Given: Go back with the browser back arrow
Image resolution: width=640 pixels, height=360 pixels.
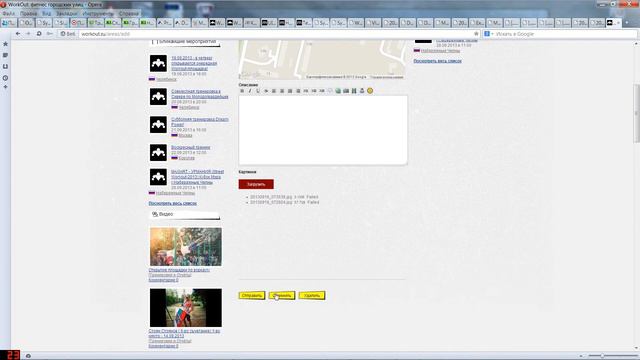Looking at the screenshot, I should click(18, 34).
